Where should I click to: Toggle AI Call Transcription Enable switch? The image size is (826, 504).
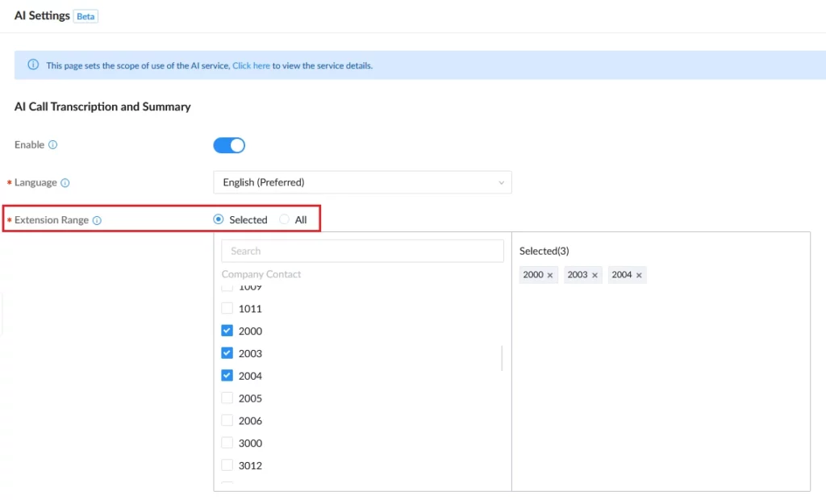[229, 145]
